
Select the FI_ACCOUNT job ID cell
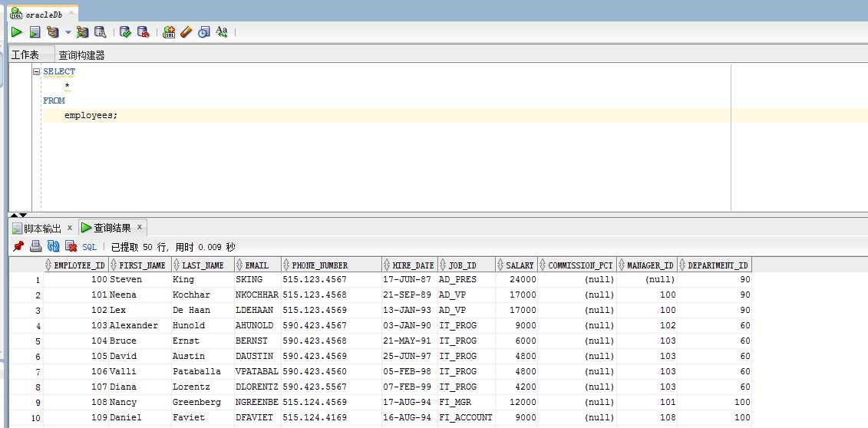tap(467, 417)
